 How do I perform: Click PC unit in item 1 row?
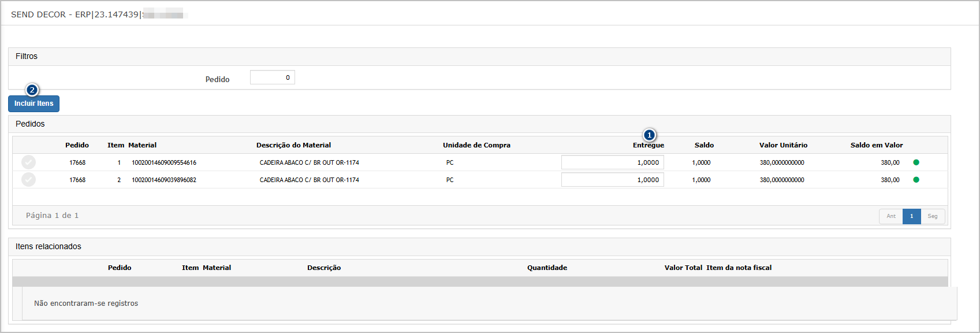point(450,162)
